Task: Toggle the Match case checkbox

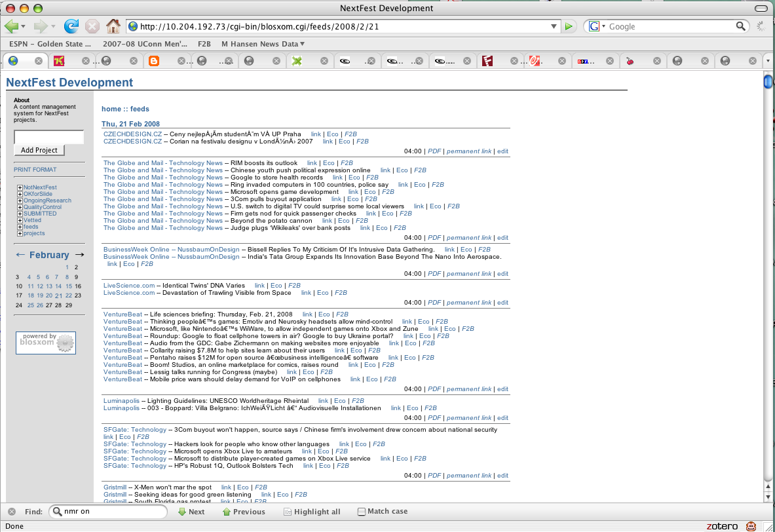Action: click(x=362, y=512)
